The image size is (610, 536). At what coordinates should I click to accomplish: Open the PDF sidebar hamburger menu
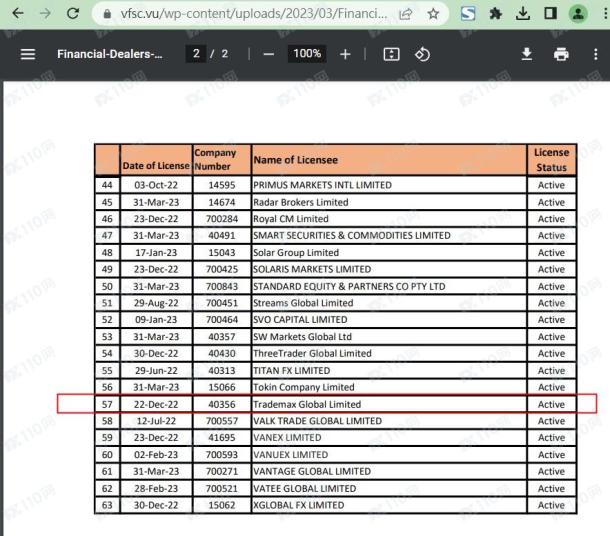pyautogui.click(x=28, y=54)
